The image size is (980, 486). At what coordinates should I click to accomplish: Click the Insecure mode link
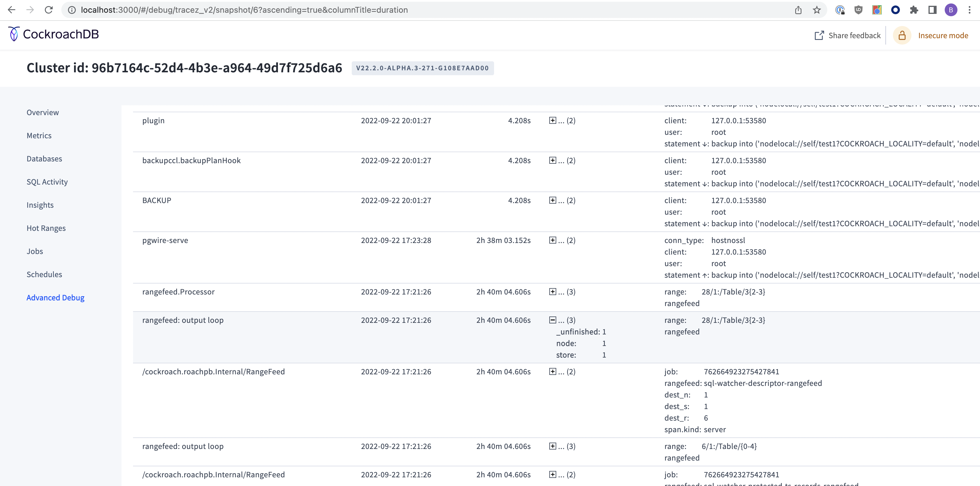tap(943, 35)
